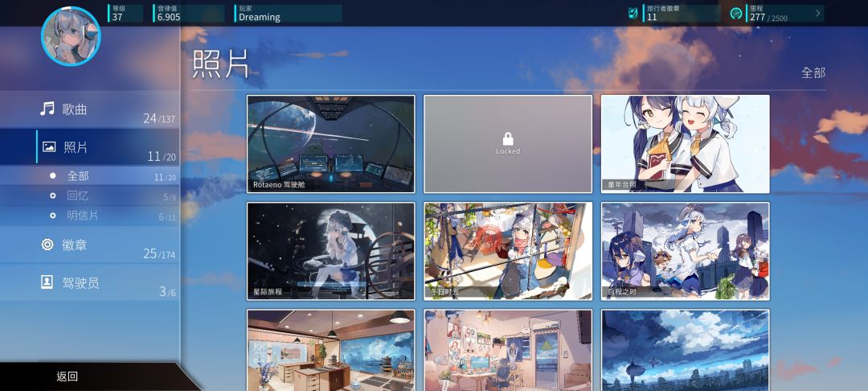Open the 照片 photos section
Image resolution: width=868 pixels, height=391 pixels.
[90, 147]
